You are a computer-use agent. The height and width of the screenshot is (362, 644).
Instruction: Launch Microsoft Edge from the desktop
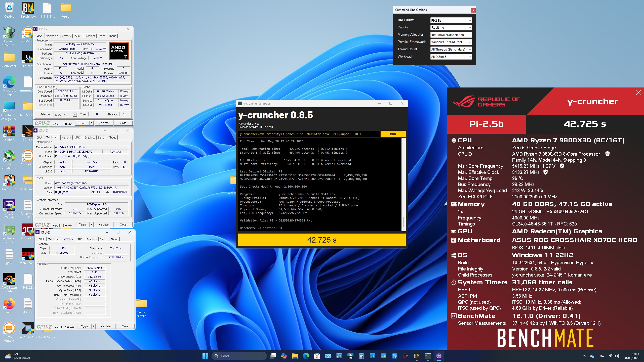[x=9, y=85]
